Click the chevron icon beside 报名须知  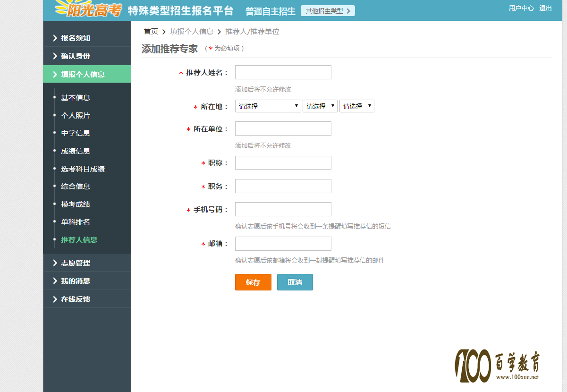(x=55, y=38)
